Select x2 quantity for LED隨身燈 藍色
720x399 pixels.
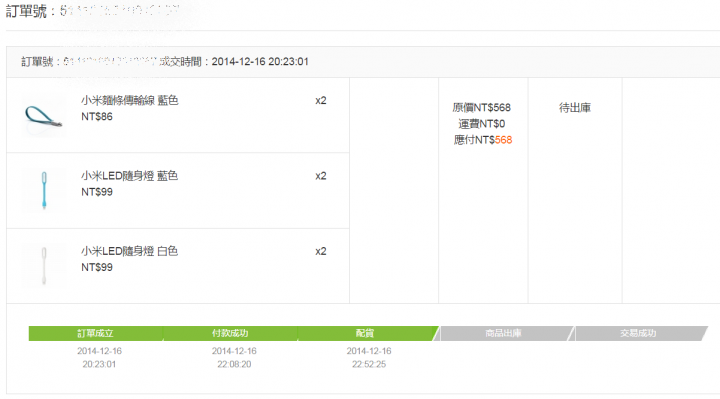[x=321, y=176]
